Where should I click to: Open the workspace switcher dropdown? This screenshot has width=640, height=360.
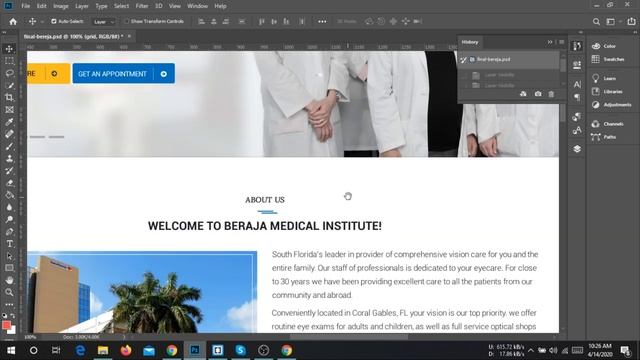pyautogui.click(x=613, y=22)
